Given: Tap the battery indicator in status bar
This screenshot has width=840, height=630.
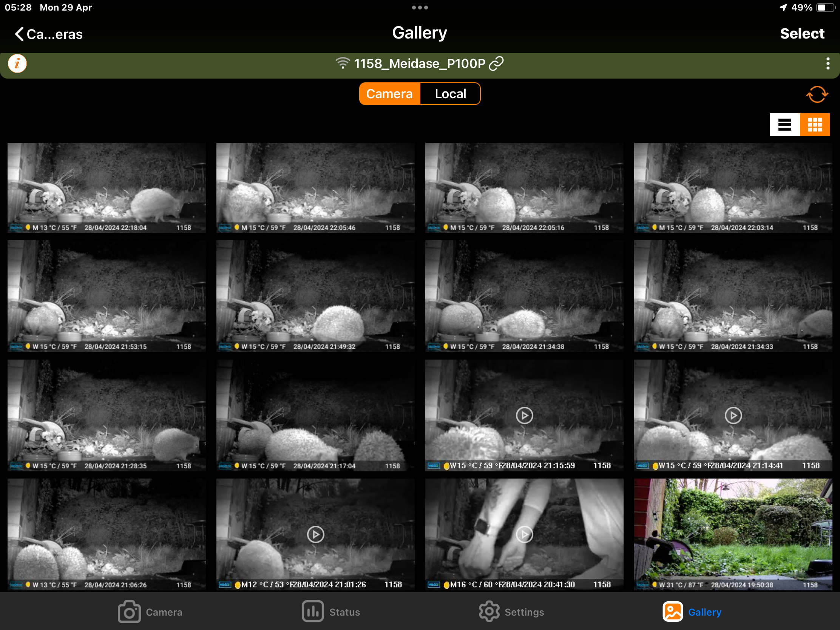Looking at the screenshot, I should point(826,8).
